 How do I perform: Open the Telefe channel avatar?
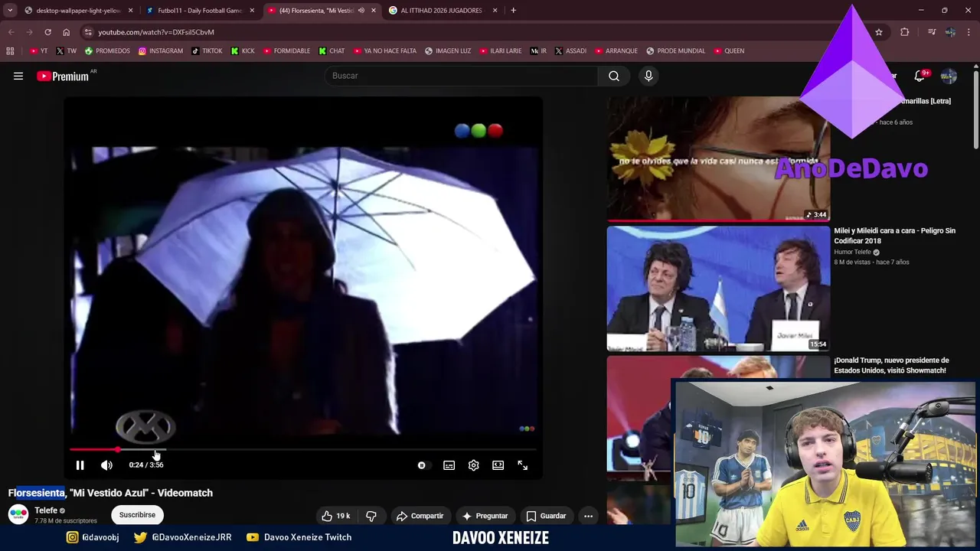(18, 514)
